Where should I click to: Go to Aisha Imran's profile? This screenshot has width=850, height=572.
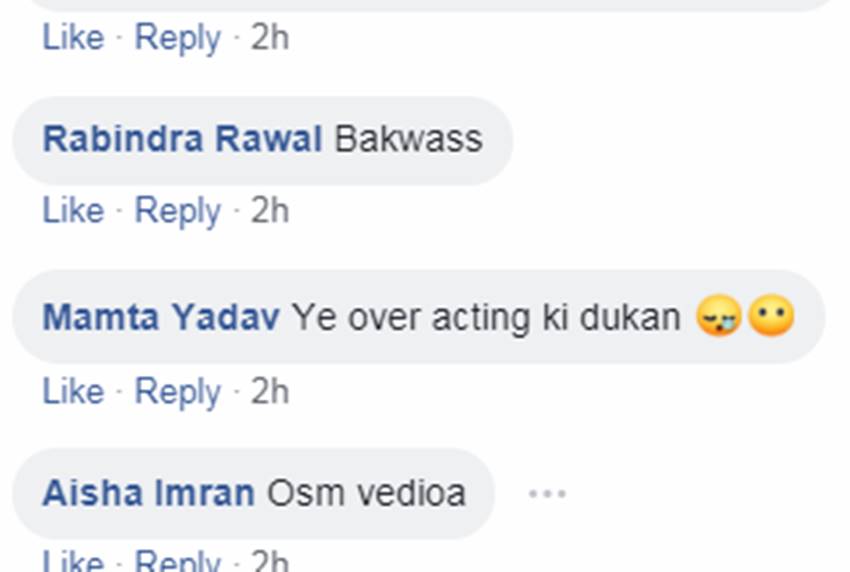[149, 493]
